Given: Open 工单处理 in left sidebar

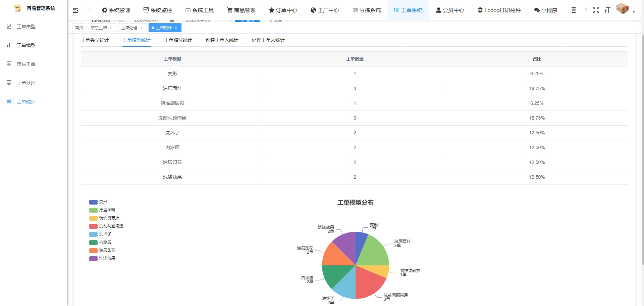Looking at the screenshot, I should (x=26, y=83).
